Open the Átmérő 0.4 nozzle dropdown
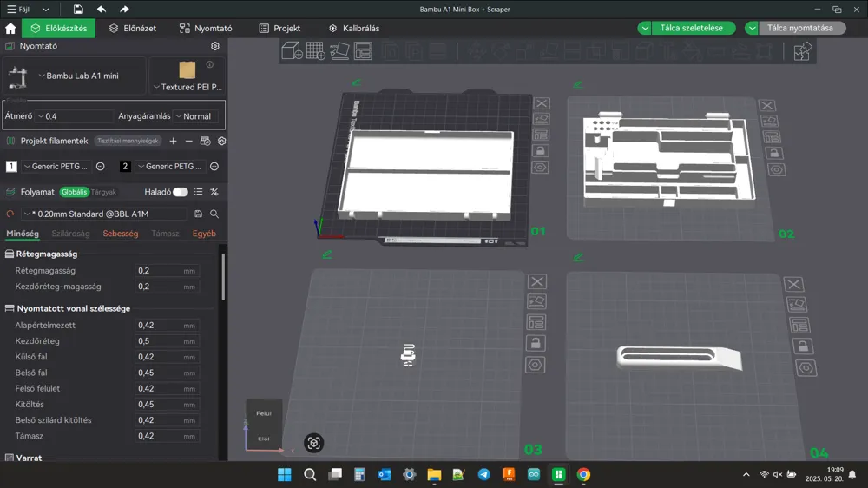 tap(75, 116)
